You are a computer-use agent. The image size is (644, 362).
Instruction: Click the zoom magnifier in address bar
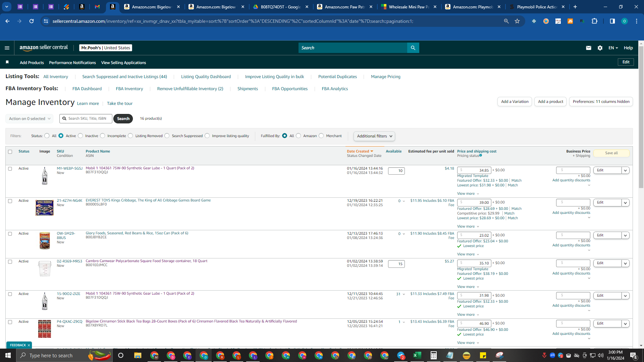tap(506, 21)
